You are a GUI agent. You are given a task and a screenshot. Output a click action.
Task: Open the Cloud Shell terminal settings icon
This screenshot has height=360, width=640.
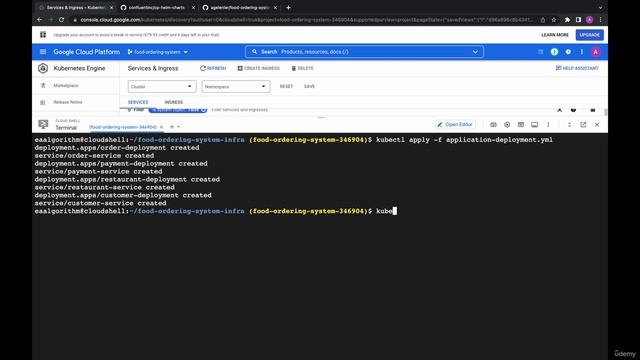click(x=507, y=124)
